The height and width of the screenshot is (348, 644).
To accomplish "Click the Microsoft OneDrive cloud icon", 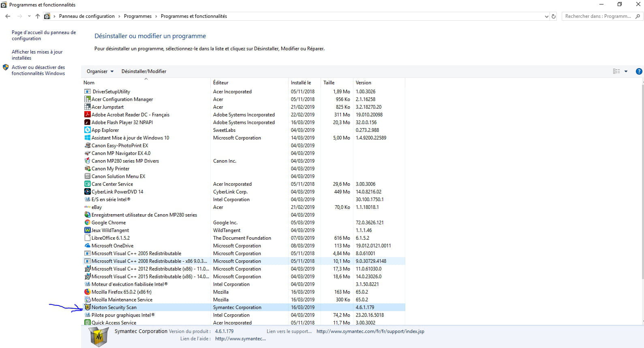I will [x=87, y=246].
